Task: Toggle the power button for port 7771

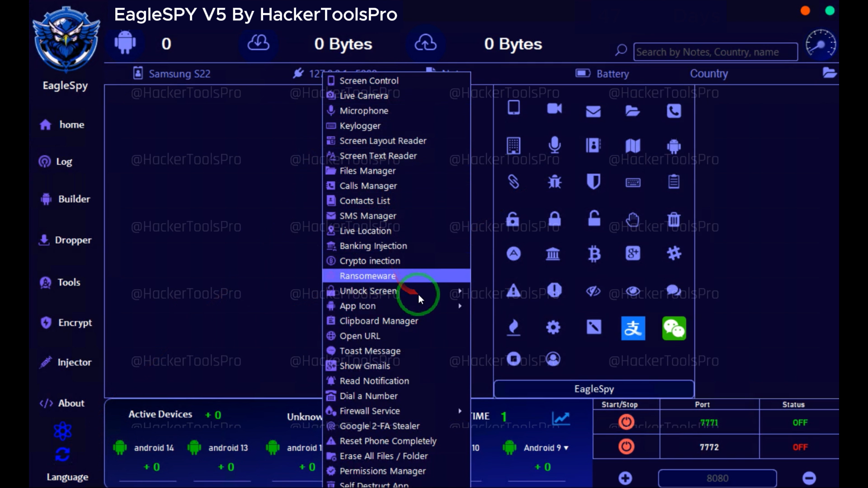Action: tap(626, 422)
